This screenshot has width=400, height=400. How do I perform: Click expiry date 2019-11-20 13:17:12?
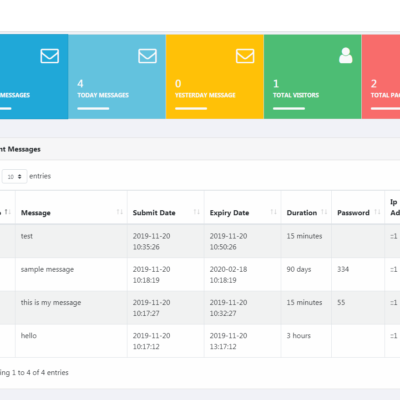(228, 341)
